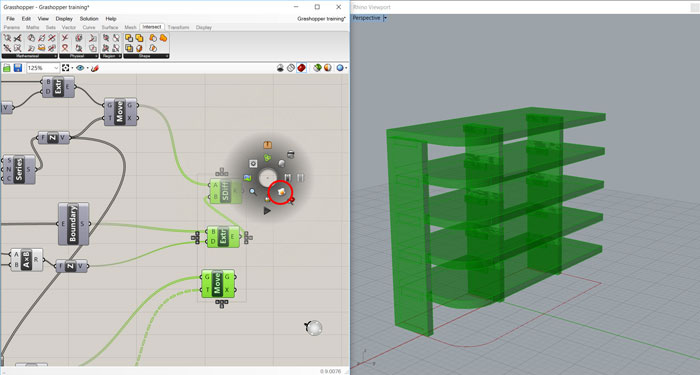Open the arrow beside the Zoom Extents icon
This screenshot has width=700, height=375.
[x=72, y=68]
